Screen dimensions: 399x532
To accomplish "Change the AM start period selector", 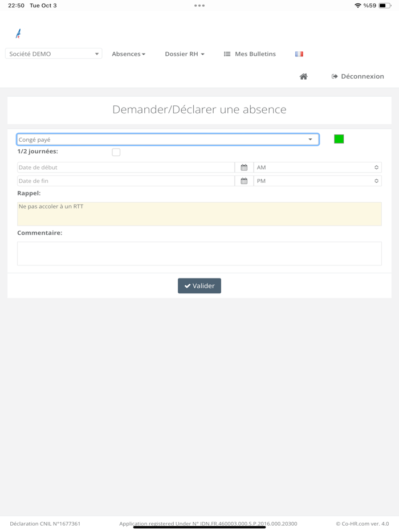I will coord(317,167).
